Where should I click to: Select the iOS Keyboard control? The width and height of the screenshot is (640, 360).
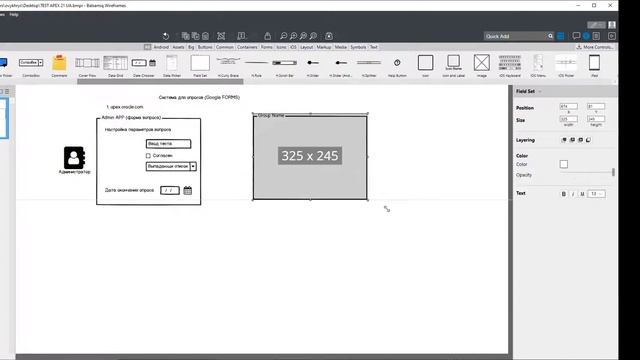(510, 65)
